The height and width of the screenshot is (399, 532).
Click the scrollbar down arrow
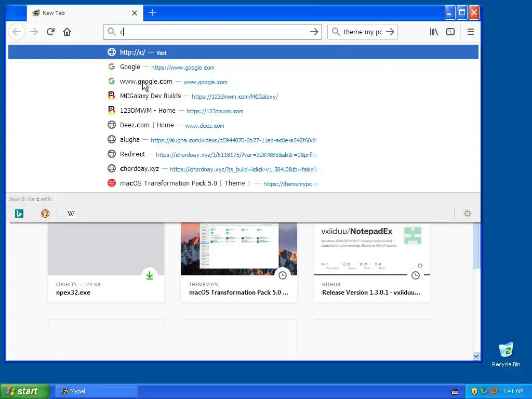tap(476, 356)
